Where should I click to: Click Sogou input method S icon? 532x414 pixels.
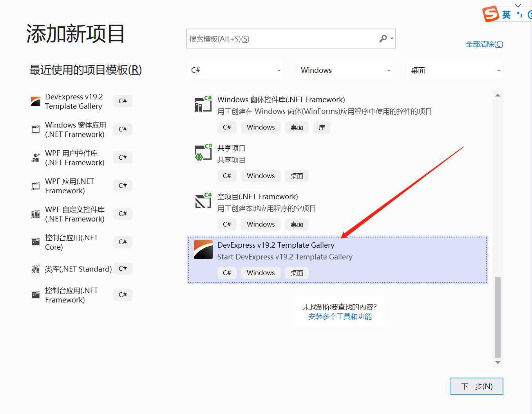click(490, 14)
